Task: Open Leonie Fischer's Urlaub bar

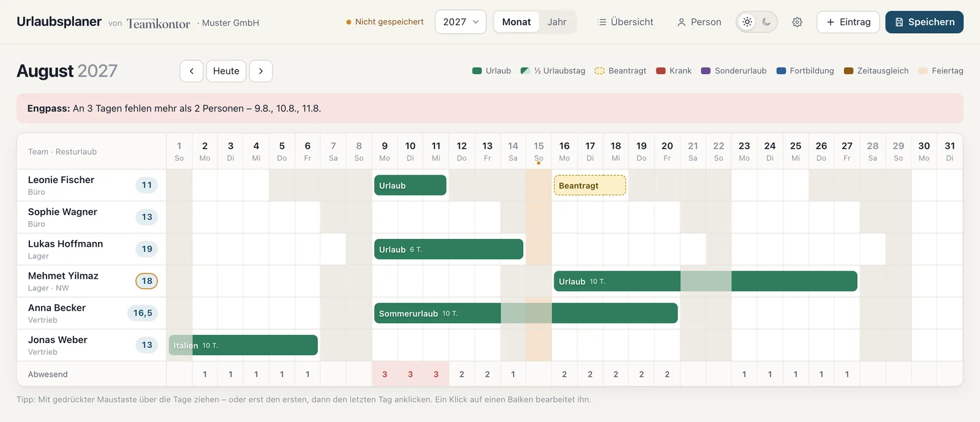Action: point(410,186)
